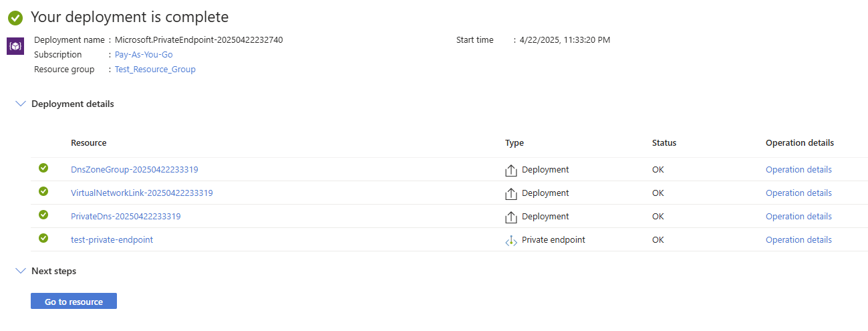Image resolution: width=868 pixels, height=331 pixels.
Task: Click the VirtualNetworkLink row deployment type icon
Action: click(511, 193)
